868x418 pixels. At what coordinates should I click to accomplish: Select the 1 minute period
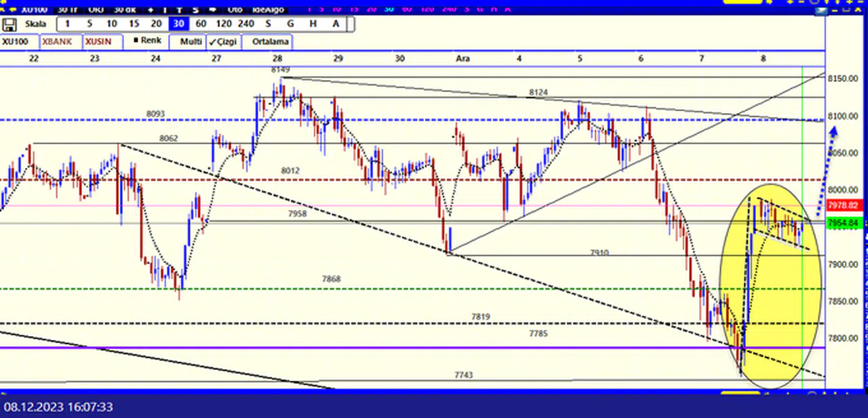[67, 24]
